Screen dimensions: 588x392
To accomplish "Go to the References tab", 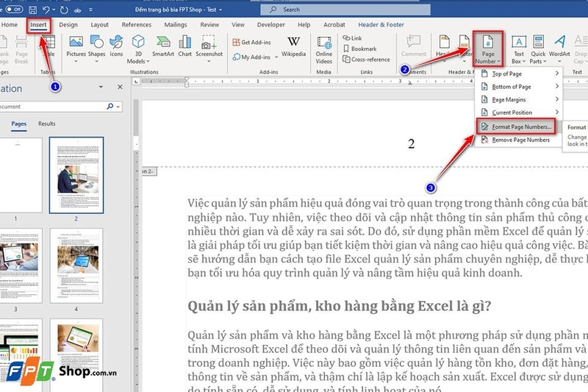I will click(x=137, y=25).
